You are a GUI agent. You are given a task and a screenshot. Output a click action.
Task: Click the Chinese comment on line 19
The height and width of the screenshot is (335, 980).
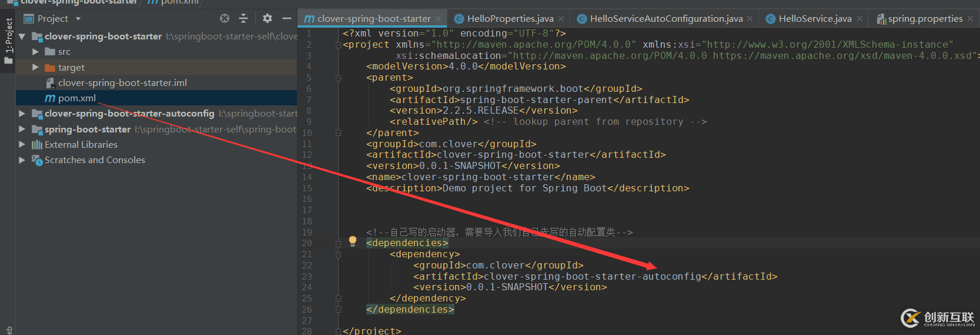click(499, 233)
